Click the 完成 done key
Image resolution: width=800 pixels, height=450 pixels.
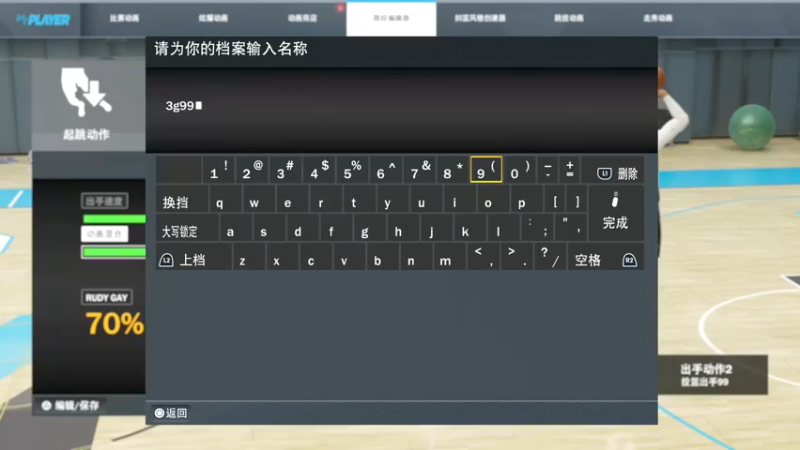616,213
